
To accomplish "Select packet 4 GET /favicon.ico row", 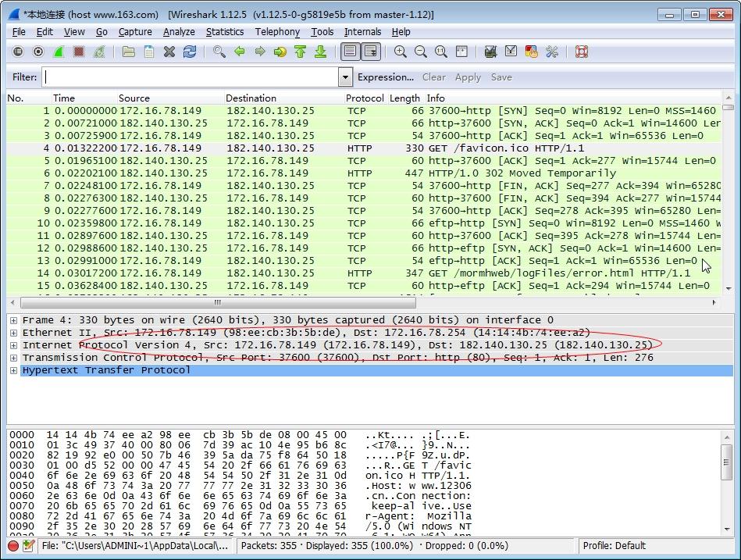I will [364, 148].
